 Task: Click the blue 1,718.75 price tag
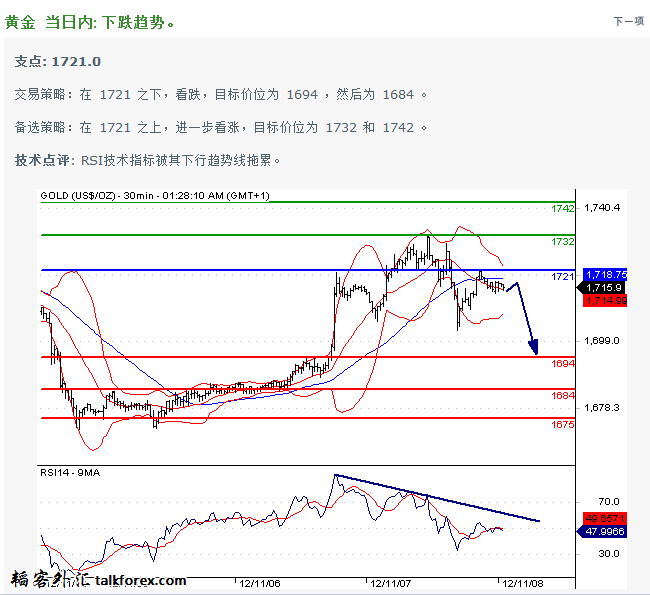605,274
